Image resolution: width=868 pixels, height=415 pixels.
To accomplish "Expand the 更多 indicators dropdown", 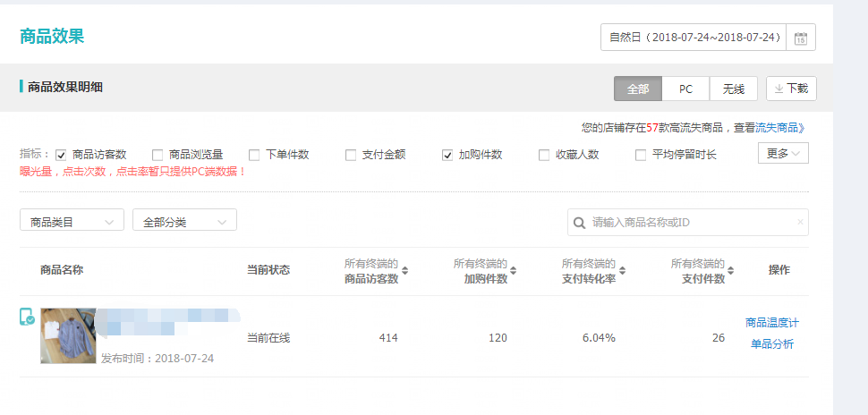I will tap(784, 154).
